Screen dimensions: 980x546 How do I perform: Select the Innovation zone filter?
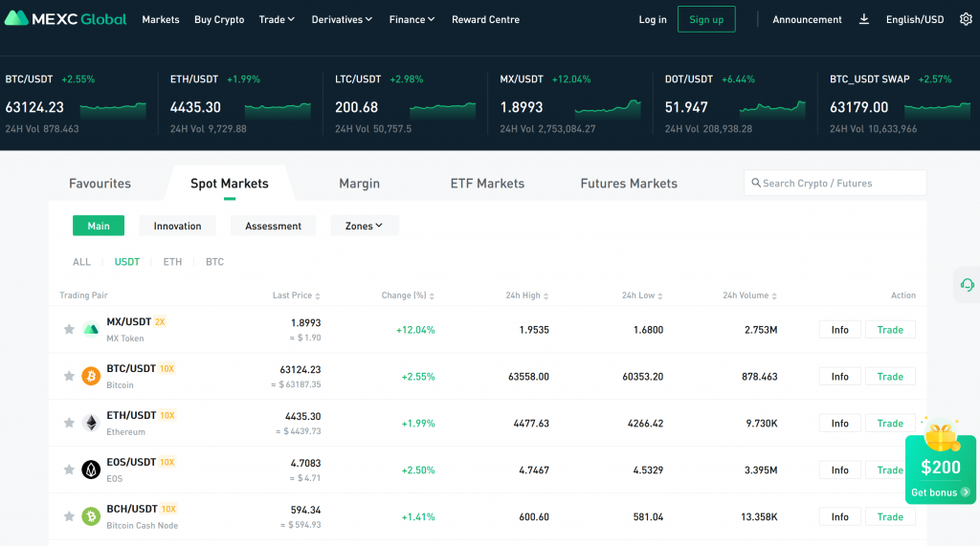pos(177,226)
